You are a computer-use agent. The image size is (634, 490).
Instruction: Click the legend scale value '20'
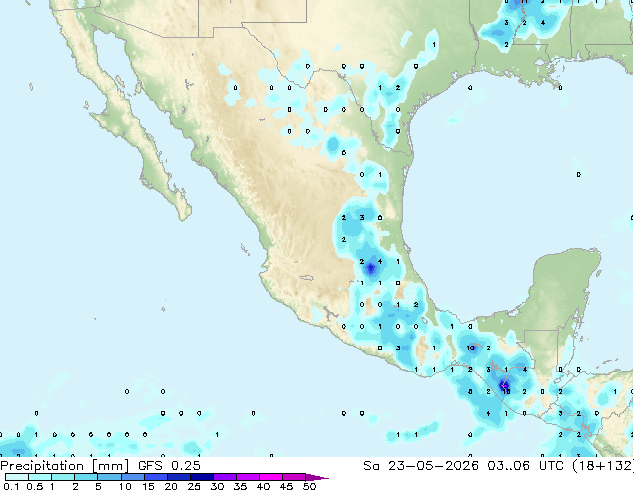pos(171,486)
